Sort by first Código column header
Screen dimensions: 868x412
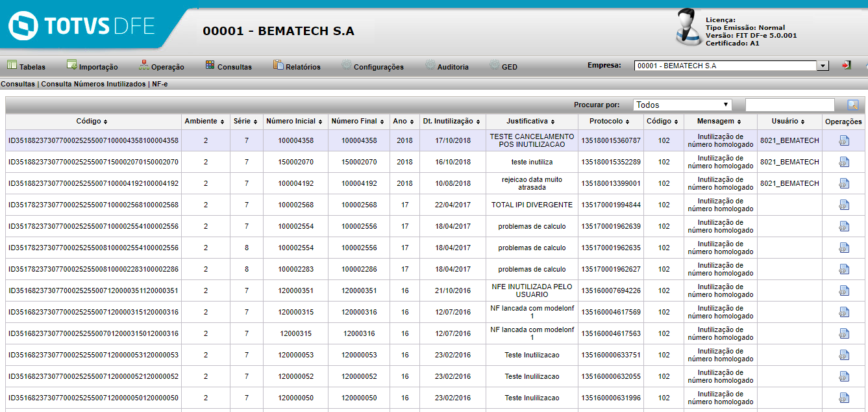tap(92, 122)
